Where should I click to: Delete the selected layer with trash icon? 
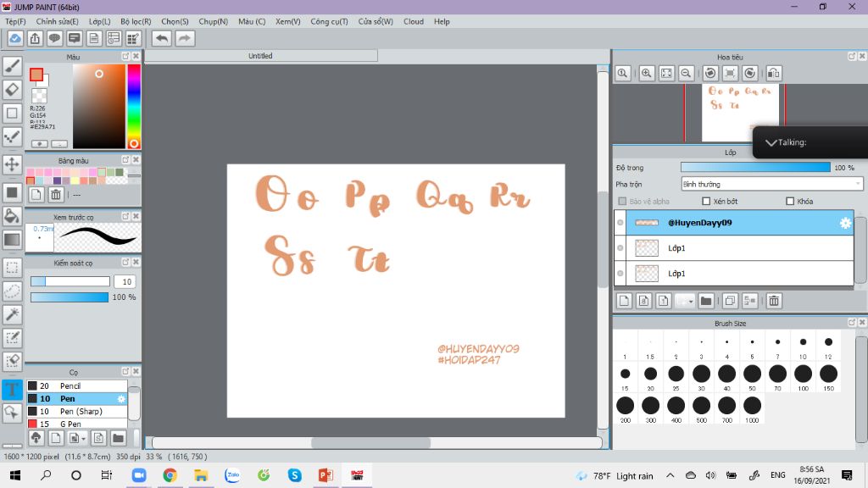point(774,301)
